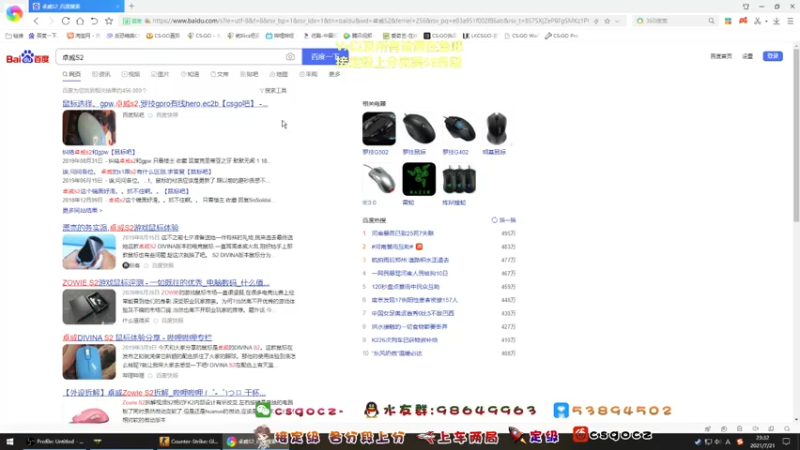
Task: Refresh hot searches with 换一换
Action: tap(504, 220)
